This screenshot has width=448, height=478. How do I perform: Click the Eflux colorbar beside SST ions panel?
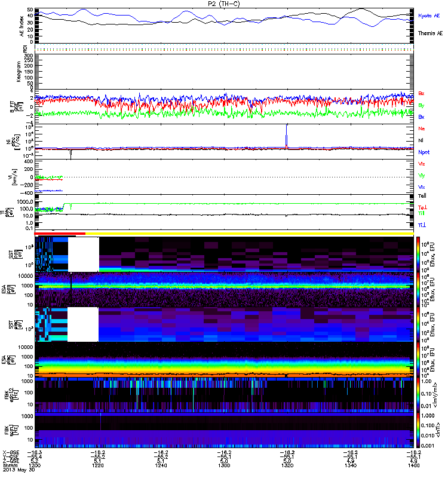pyautogui.click(x=418, y=254)
